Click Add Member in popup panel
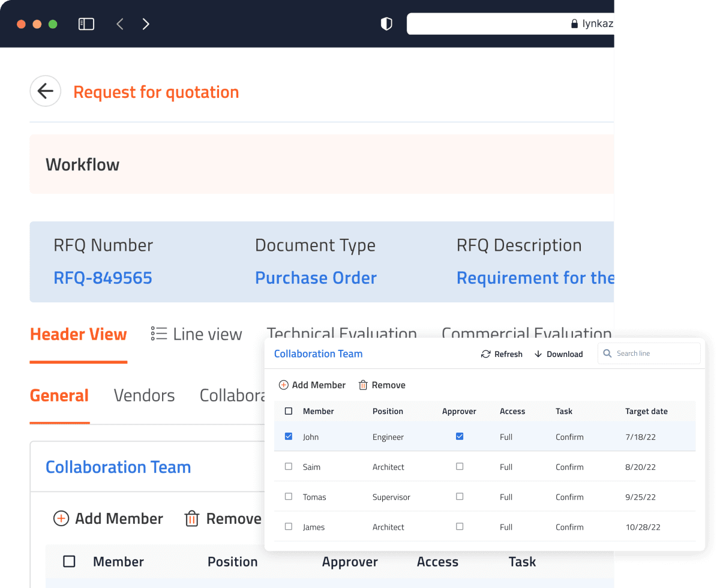The image size is (720, 588). click(313, 385)
